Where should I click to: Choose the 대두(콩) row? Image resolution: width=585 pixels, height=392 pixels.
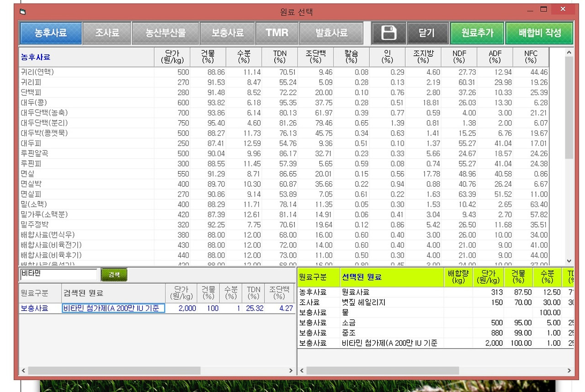click(x=283, y=103)
